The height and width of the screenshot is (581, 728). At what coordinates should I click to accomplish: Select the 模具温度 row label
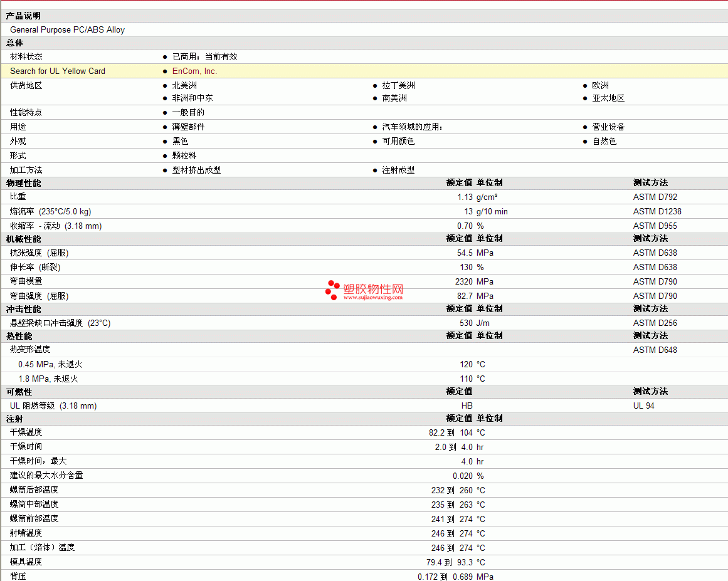26,562
